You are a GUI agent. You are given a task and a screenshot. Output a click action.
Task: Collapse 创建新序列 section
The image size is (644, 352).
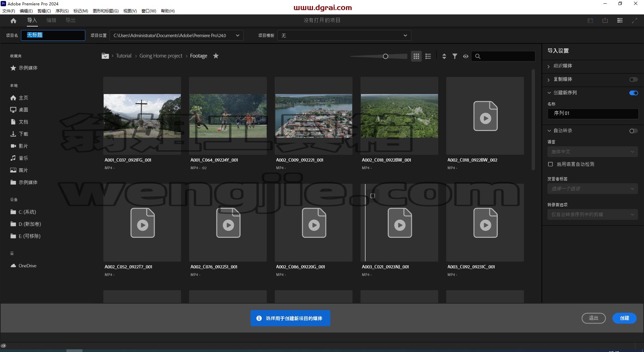549,93
